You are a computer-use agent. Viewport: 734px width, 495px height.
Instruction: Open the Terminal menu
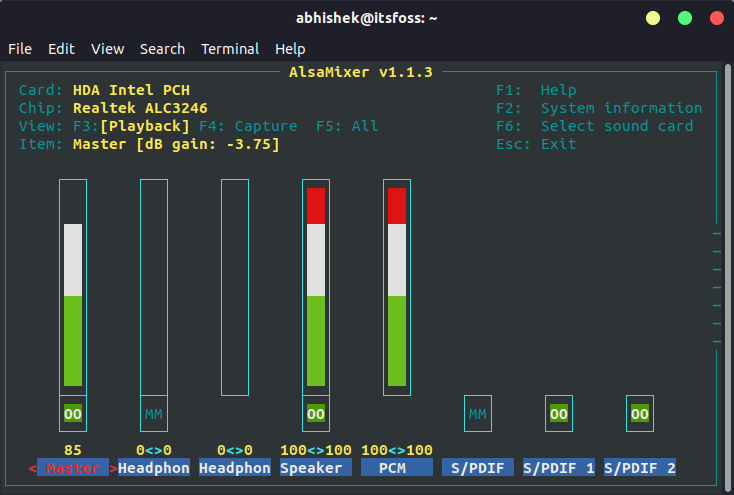click(x=230, y=49)
